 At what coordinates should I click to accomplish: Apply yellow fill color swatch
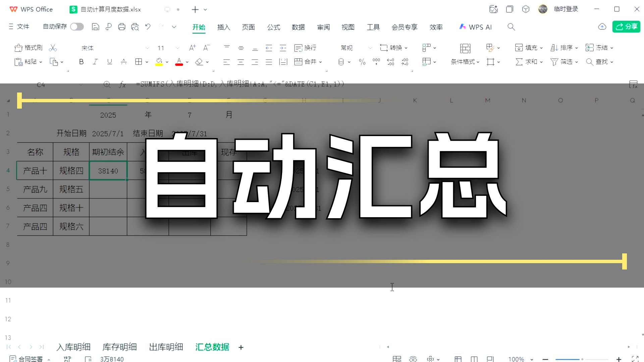(x=159, y=62)
